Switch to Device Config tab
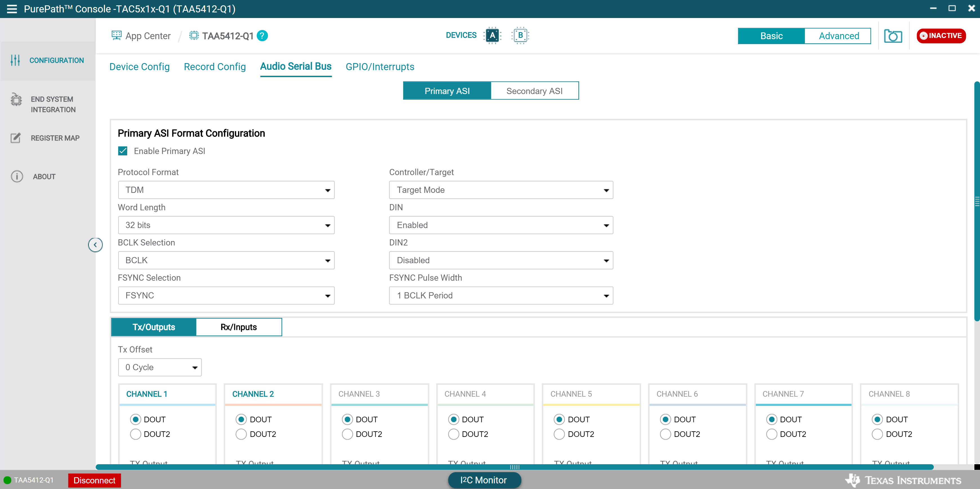The image size is (980, 489). (x=140, y=67)
